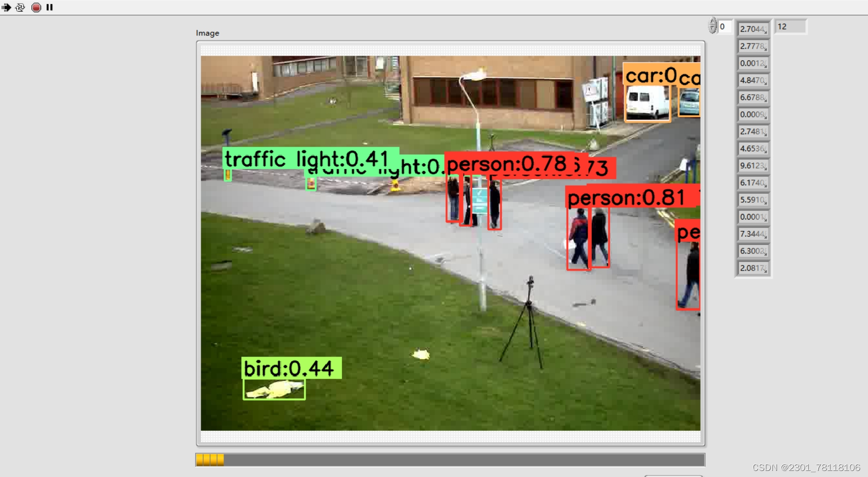
Task: Click the decrement arrow on the array index spinner
Action: 713,30
